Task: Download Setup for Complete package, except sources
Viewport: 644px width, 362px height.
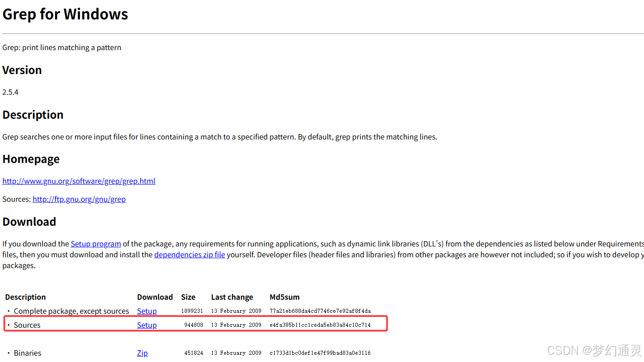Action: (x=147, y=311)
